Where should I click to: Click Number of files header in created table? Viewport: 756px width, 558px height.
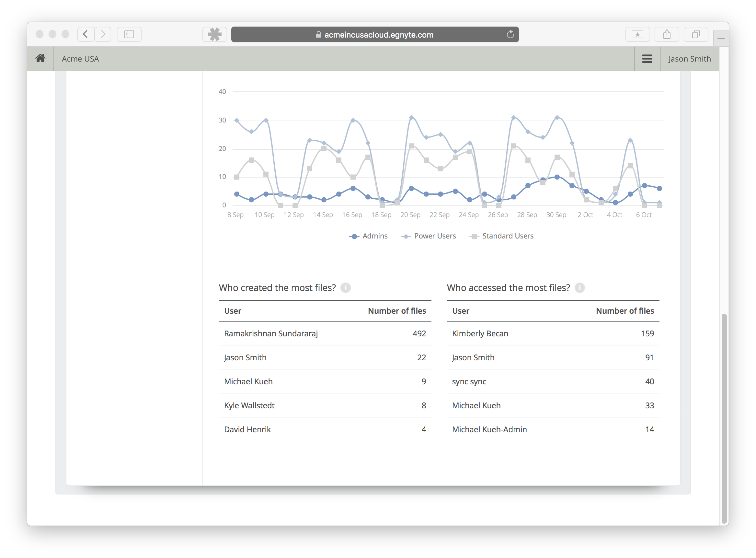[x=397, y=311]
